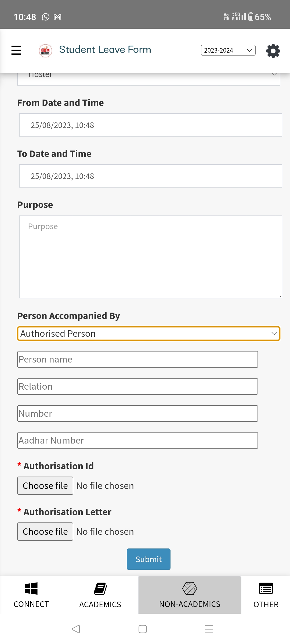Choose file for Authorisation Id
Image resolution: width=290 pixels, height=644 pixels.
(45, 486)
